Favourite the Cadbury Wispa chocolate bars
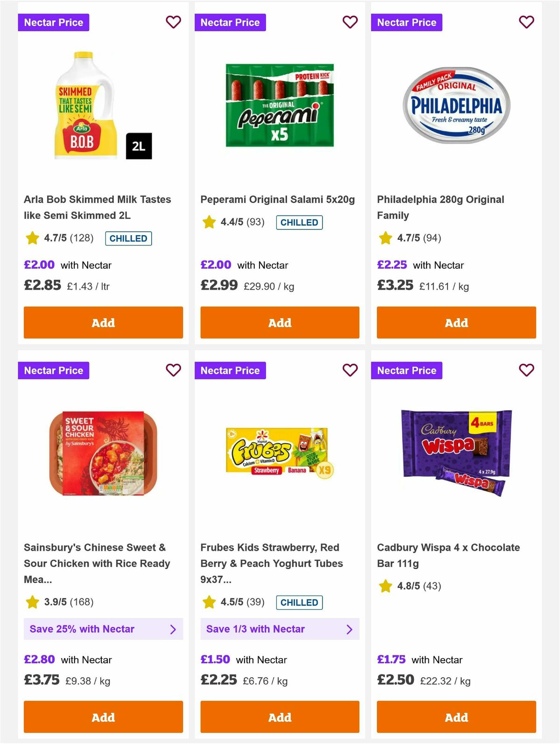 526,370
